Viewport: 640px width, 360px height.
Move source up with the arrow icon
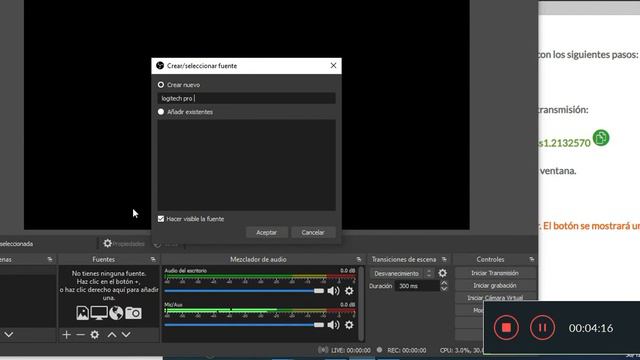112,335
